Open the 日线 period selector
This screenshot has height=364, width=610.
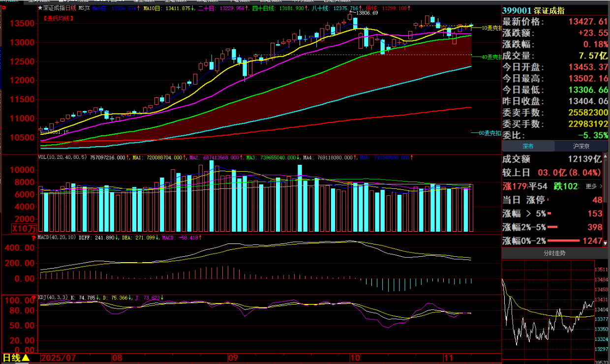point(12,358)
